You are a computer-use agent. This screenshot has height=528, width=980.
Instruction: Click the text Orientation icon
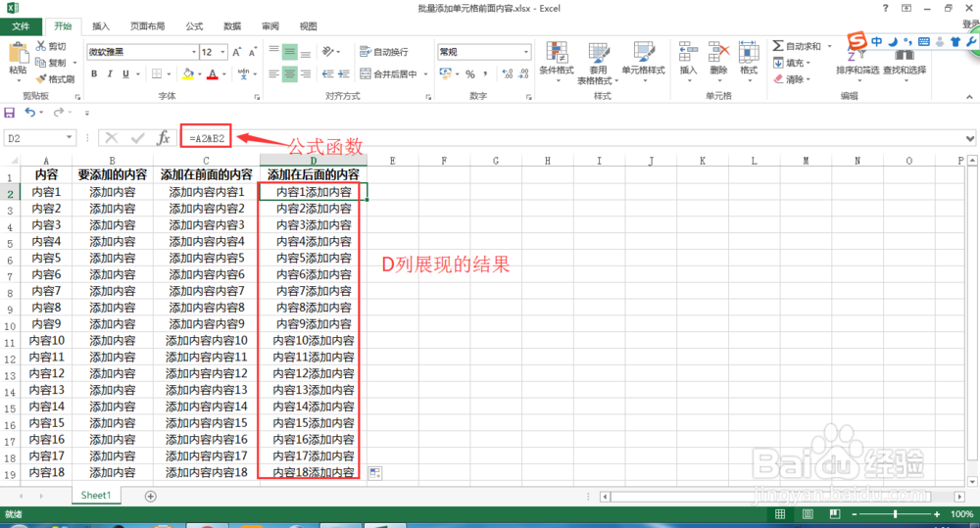click(x=328, y=52)
